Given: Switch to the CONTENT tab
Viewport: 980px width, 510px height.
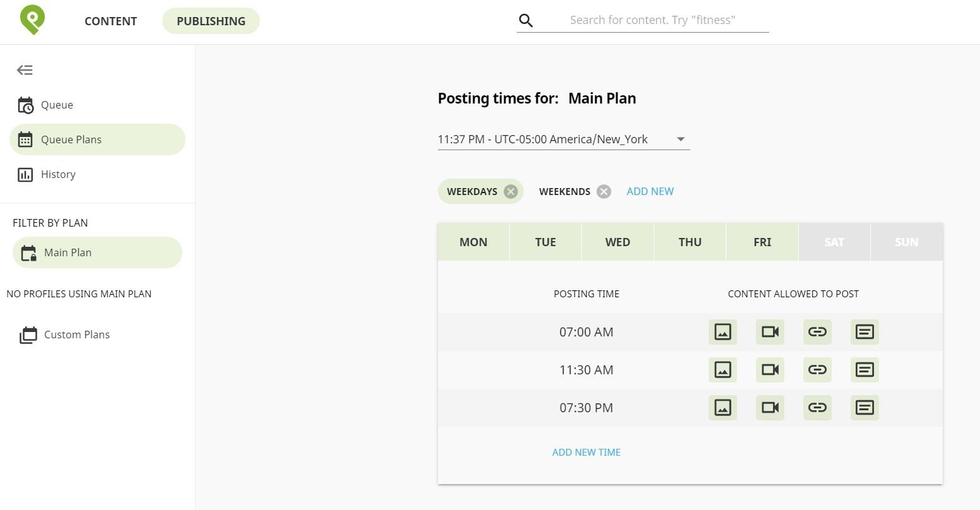Looking at the screenshot, I should pyautogui.click(x=110, y=21).
